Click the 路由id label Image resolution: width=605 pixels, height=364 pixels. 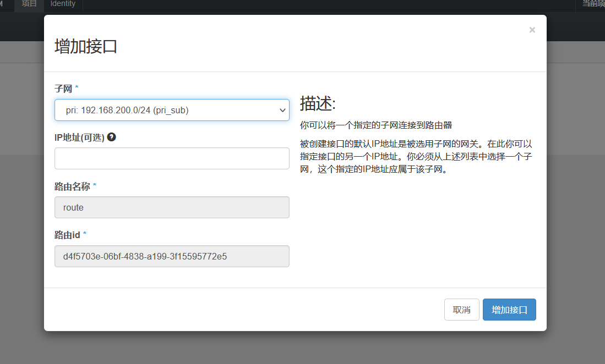pos(67,235)
